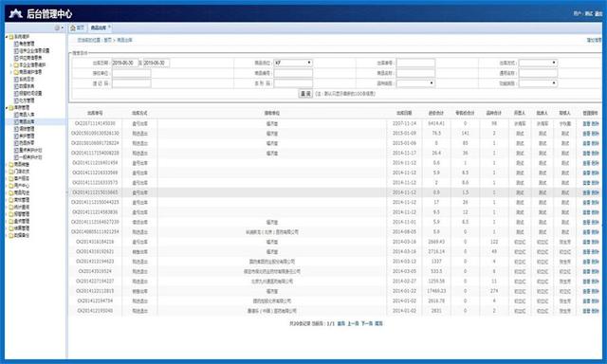Click the home icon on 首页 tab

coord(73,27)
